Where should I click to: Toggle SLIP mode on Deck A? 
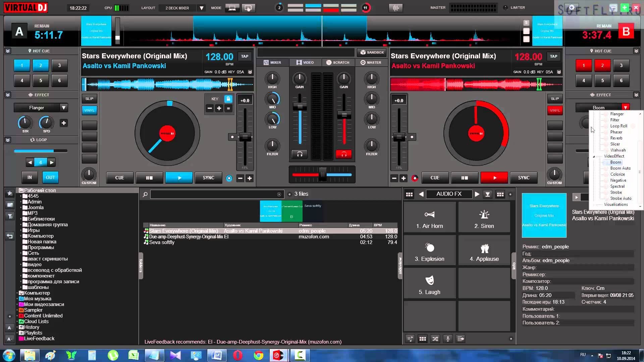point(89,98)
